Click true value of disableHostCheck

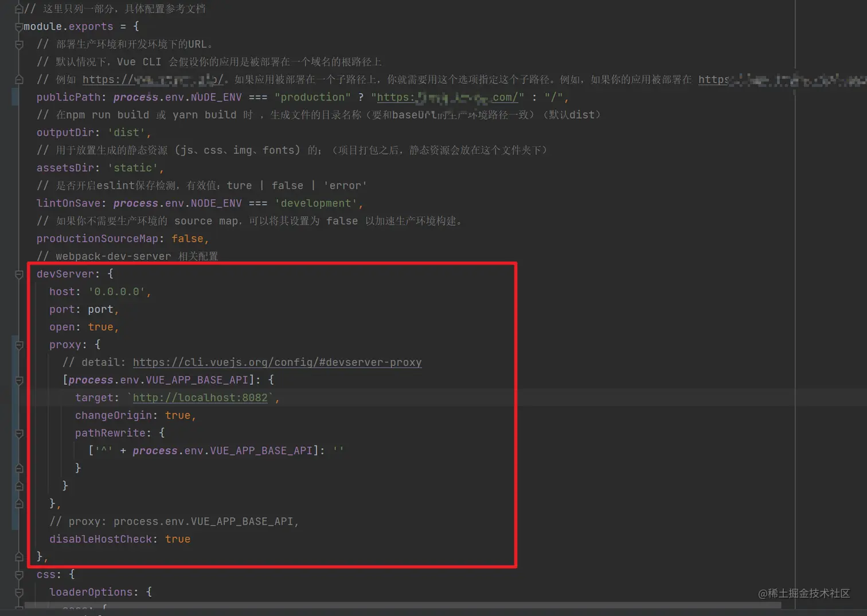pos(178,539)
